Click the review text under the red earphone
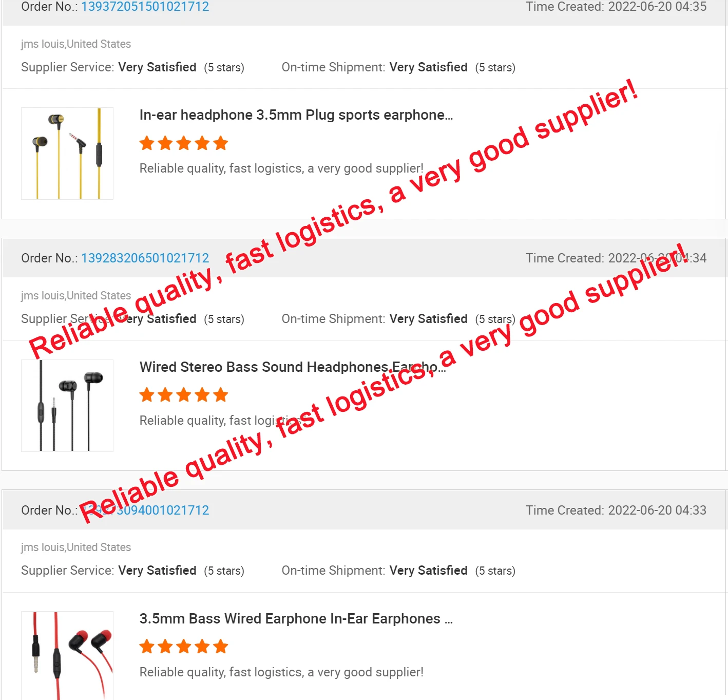 [x=281, y=672]
